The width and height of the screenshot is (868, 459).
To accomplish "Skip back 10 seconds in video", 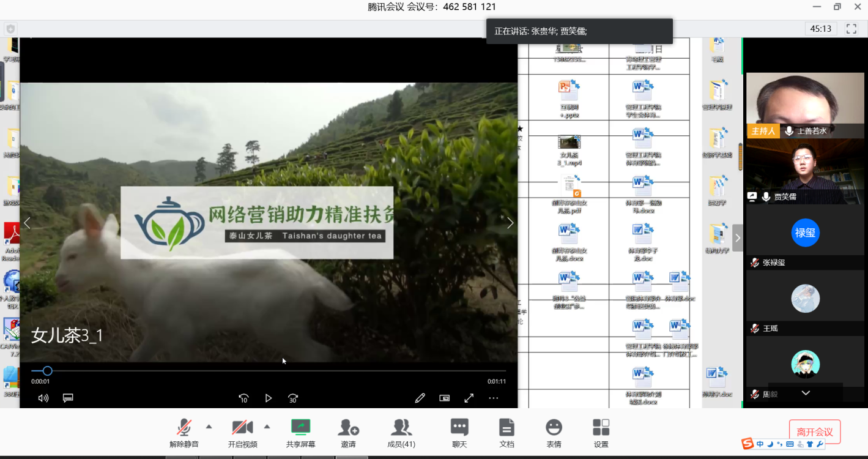I will click(x=243, y=398).
